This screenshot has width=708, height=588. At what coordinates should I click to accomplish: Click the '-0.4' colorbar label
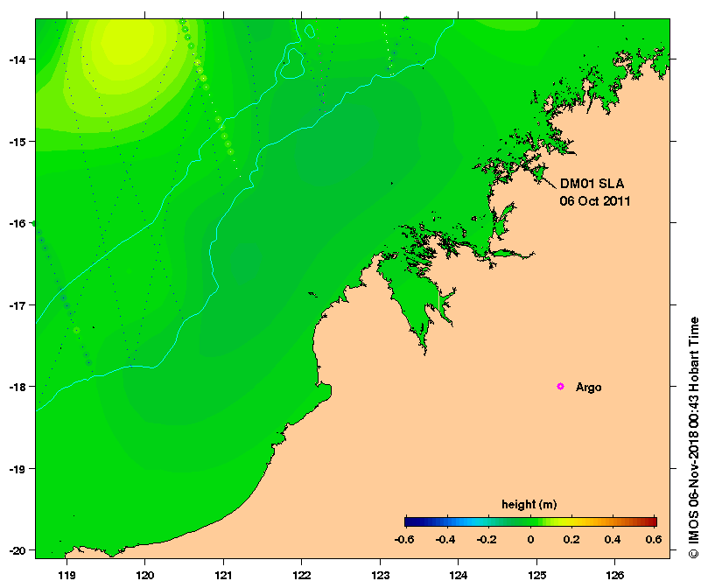pos(445,539)
